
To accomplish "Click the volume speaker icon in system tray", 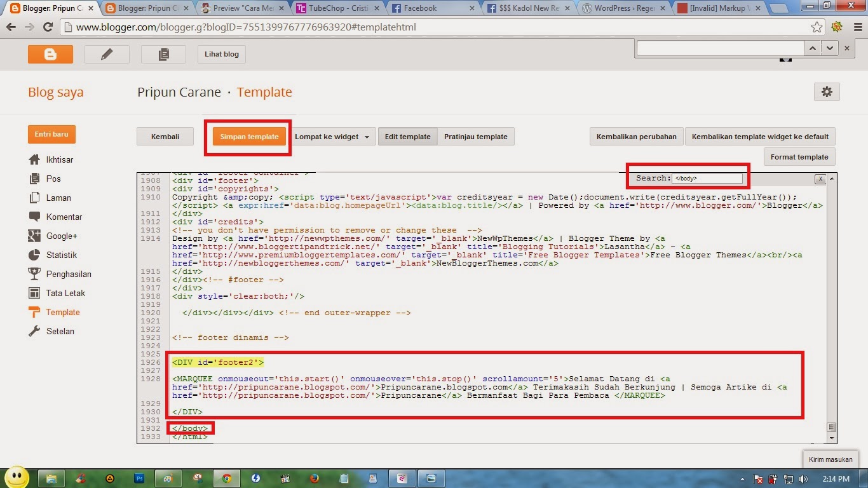I will (x=804, y=478).
